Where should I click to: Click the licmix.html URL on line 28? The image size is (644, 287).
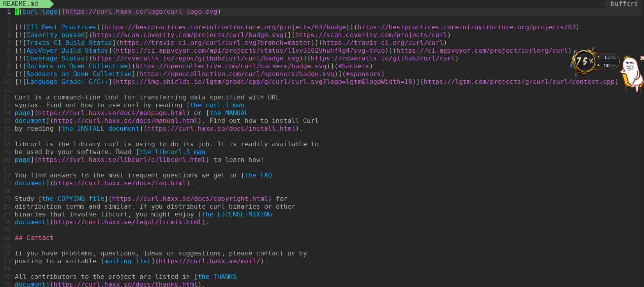tap(128, 222)
